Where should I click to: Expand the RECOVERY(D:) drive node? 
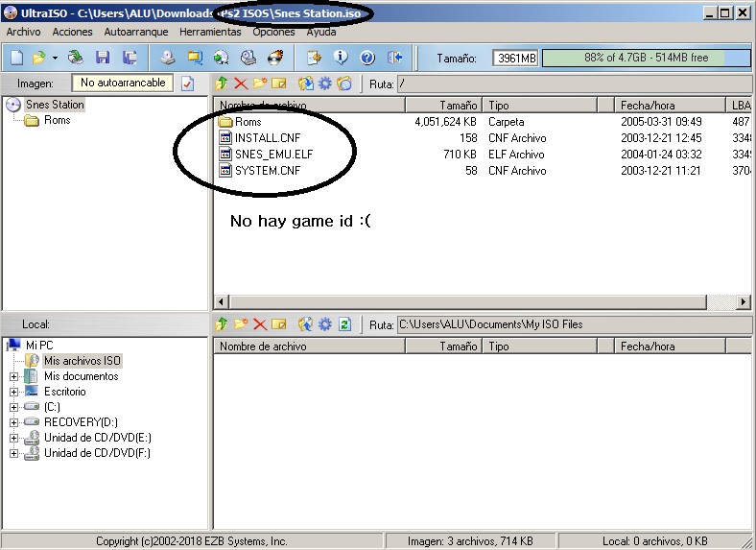point(13,422)
